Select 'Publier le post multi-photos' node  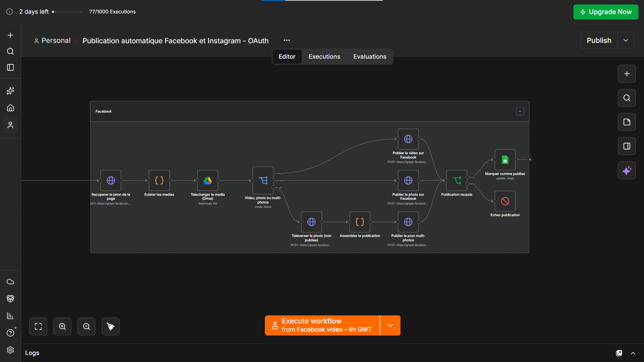[408, 222]
